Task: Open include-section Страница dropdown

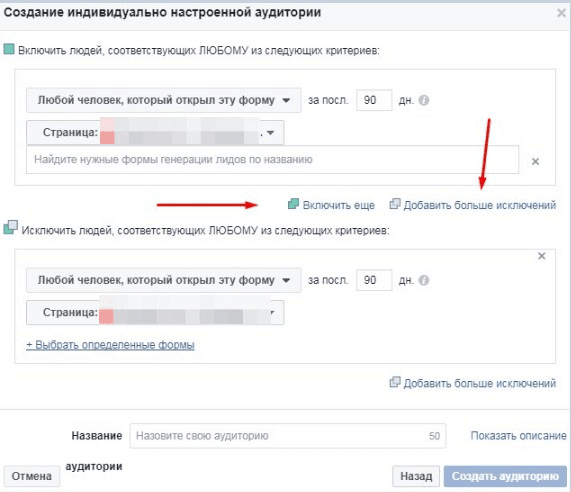Action: coord(155,133)
